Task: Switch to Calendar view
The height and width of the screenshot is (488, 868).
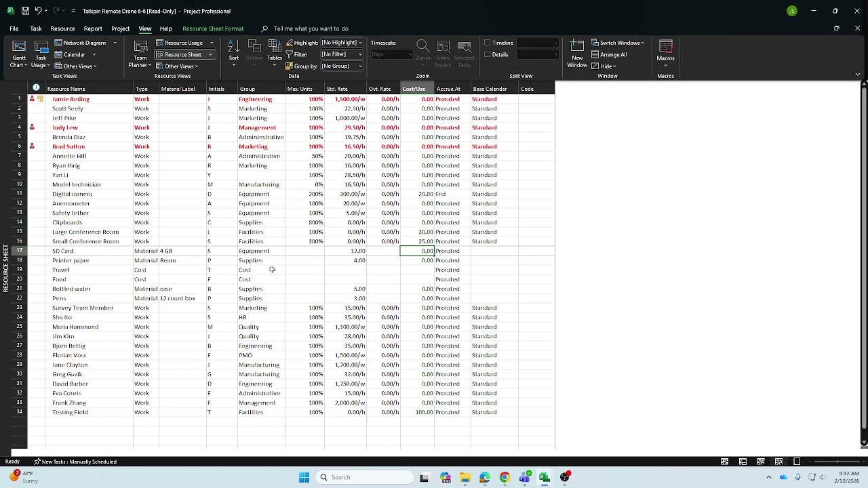Action: (x=71, y=54)
